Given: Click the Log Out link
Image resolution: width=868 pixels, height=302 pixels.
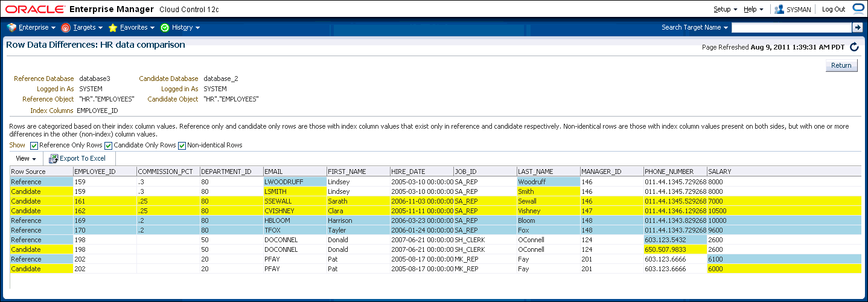Looking at the screenshot, I should coord(834,9).
